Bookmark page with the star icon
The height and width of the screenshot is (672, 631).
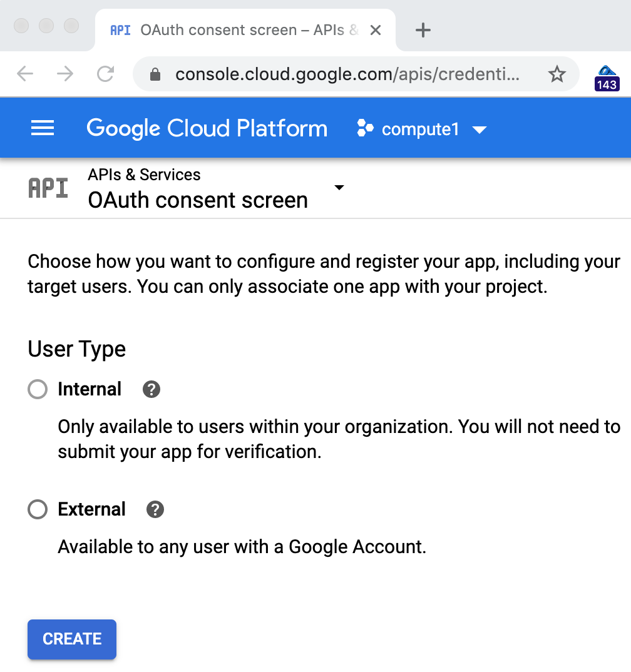tap(556, 75)
